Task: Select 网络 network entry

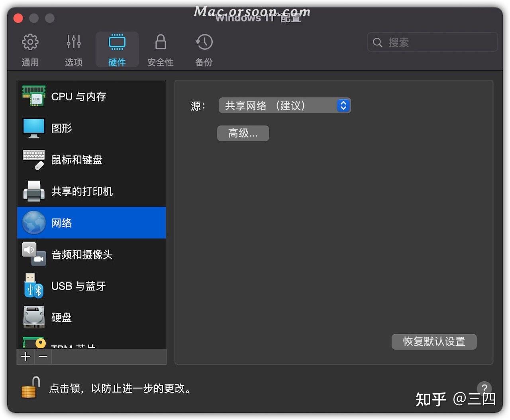Action: point(92,222)
